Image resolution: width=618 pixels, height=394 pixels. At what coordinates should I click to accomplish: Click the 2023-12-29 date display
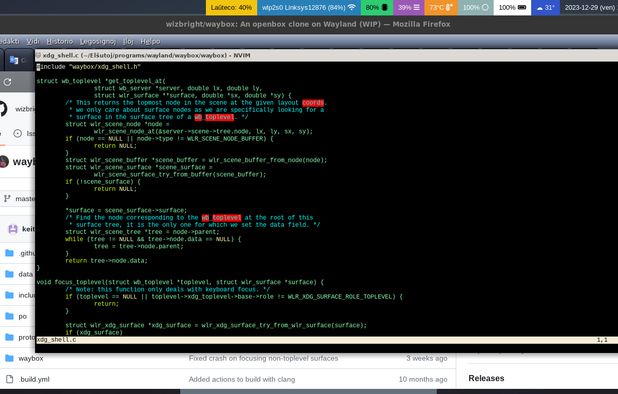(589, 7)
